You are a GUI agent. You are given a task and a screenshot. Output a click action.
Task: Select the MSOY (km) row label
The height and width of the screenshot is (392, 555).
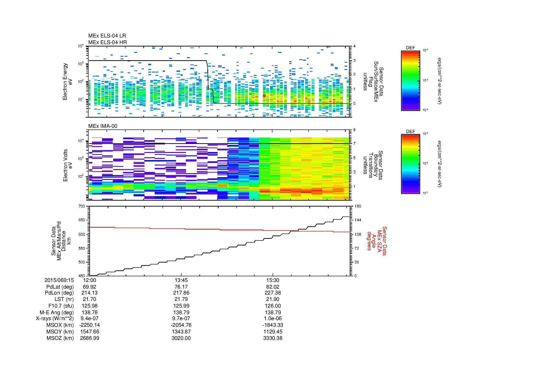(60, 332)
